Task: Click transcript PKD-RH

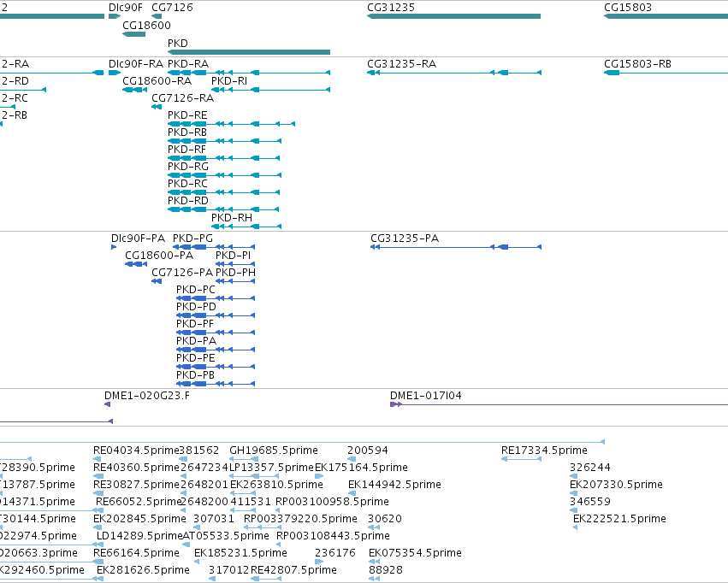Action: (x=246, y=227)
